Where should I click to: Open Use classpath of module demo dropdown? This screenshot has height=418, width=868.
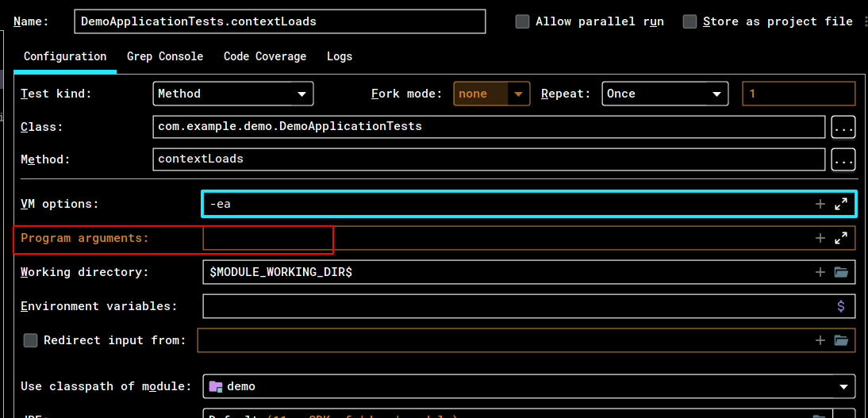(529, 386)
